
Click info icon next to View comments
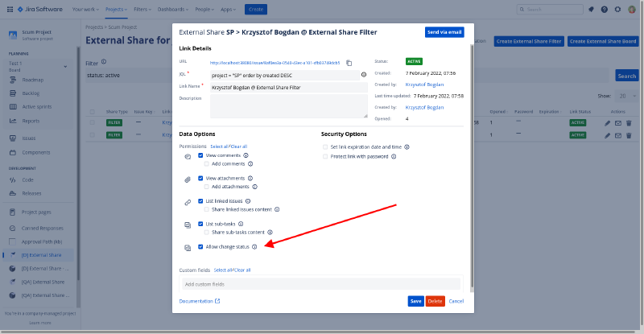246,155
